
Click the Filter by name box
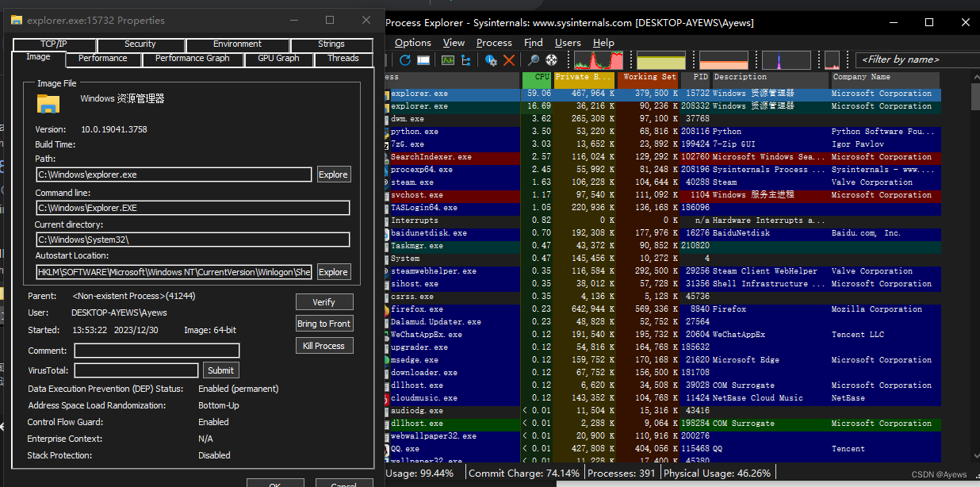917,59
